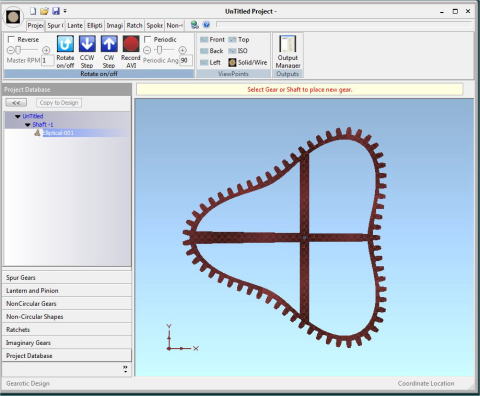Open file with the folder icon
The image size is (480, 396).
tap(44, 11)
